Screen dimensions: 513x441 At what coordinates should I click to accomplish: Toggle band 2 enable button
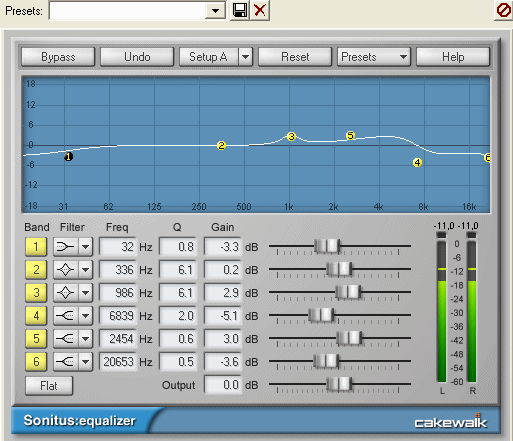[x=36, y=270]
